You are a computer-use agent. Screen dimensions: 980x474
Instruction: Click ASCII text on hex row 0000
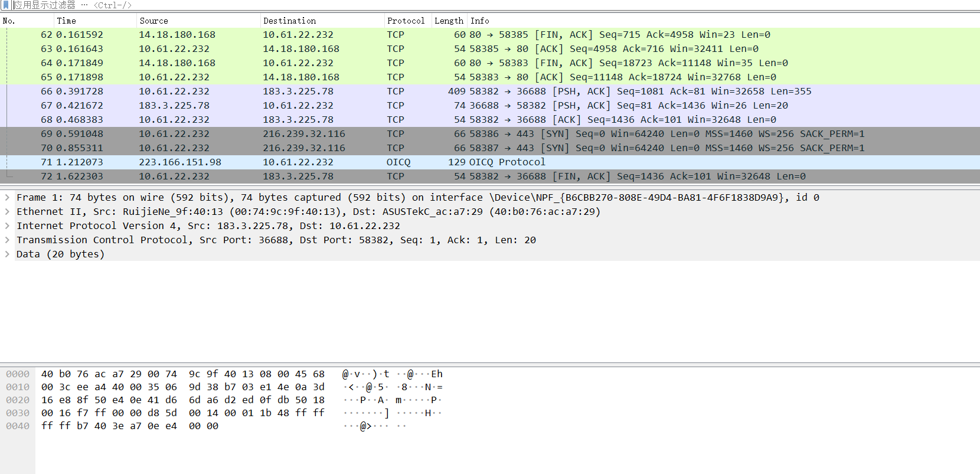tap(393, 374)
